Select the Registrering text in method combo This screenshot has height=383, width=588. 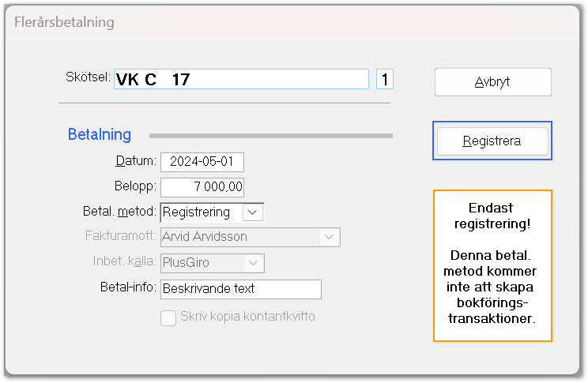196,212
